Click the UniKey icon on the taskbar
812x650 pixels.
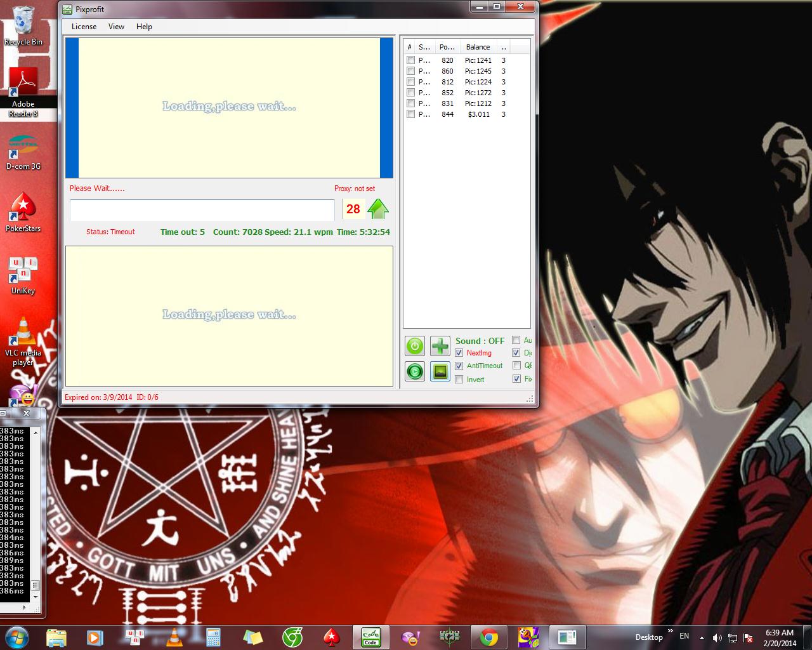pos(134,637)
